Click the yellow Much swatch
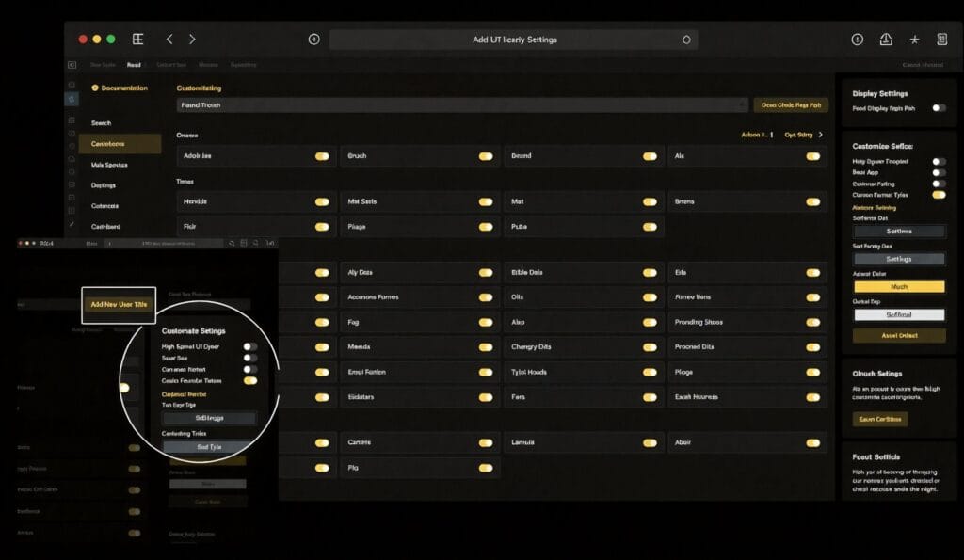 tap(899, 285)
